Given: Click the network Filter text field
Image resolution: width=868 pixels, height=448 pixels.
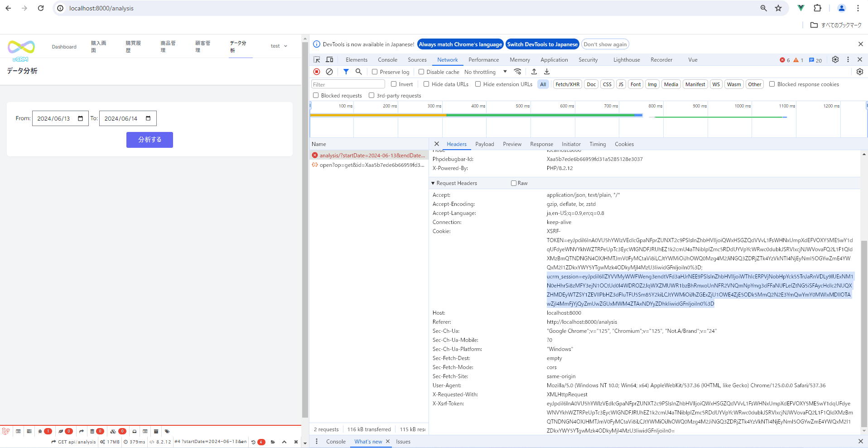Looking at the screenshot, I should (x=348, y=84).
